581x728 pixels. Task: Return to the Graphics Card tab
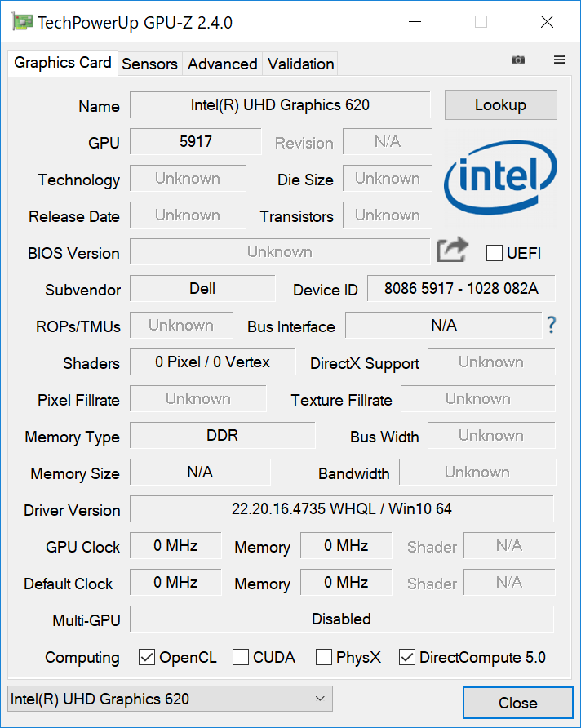coord(62,62)
